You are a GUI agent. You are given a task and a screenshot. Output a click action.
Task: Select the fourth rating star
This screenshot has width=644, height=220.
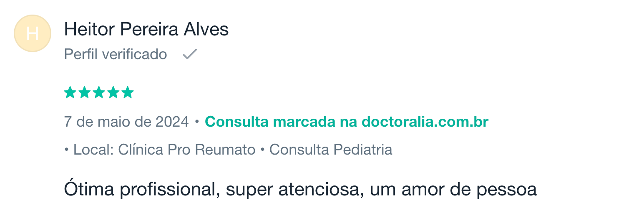(x=113, y=92)
